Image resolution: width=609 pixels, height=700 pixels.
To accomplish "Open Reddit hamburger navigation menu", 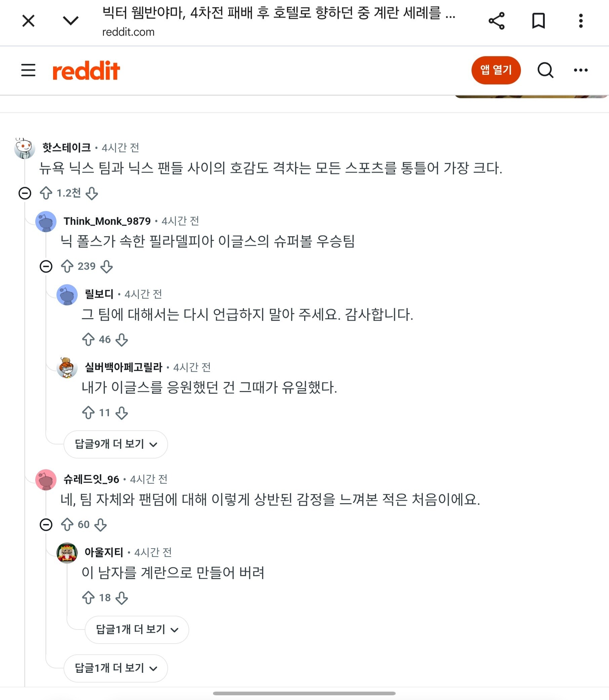I will click(28, 70).
